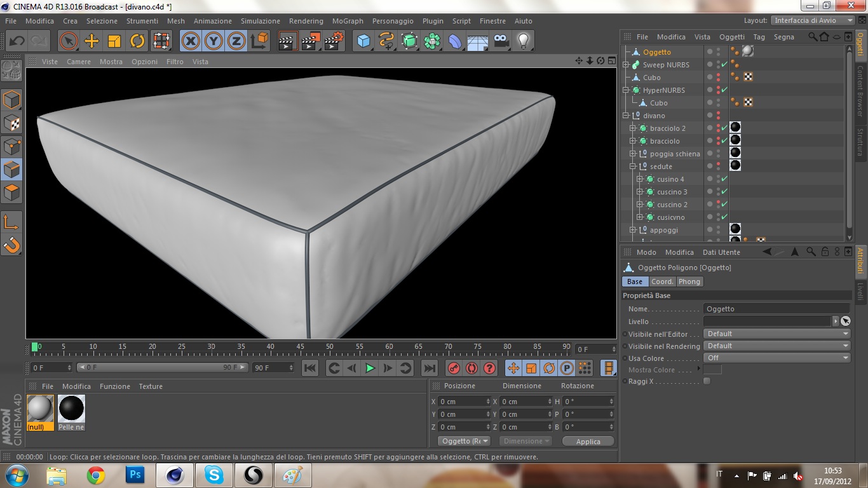Click the Camera object icon
The width and height of the screenshot is (868, 488).
click(501, 41)
